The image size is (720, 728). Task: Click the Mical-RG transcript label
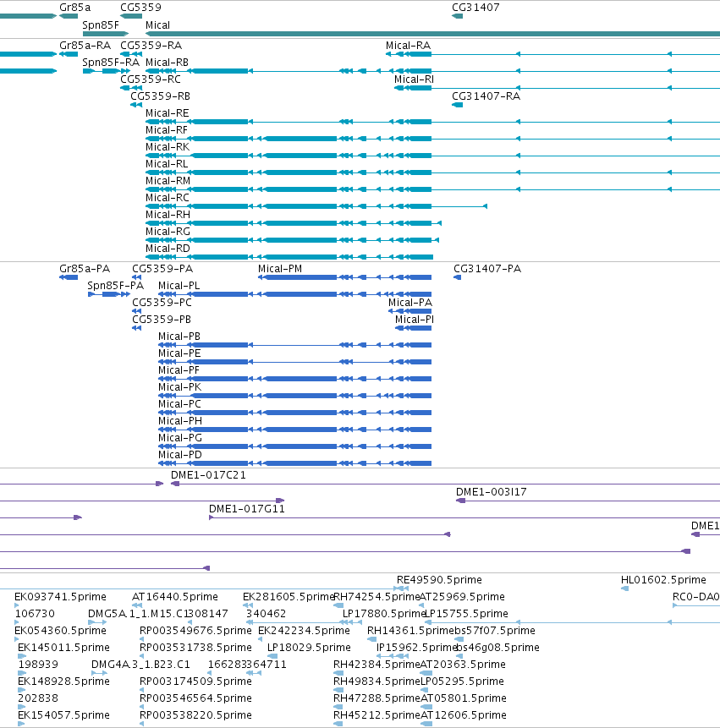(168, 232)
